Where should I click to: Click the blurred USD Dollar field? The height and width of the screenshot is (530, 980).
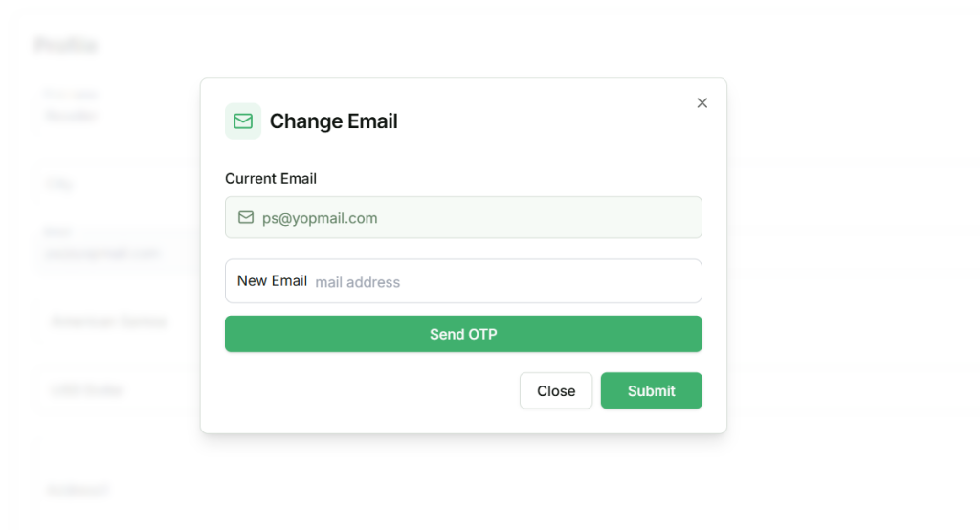click(x=87, y=390)
